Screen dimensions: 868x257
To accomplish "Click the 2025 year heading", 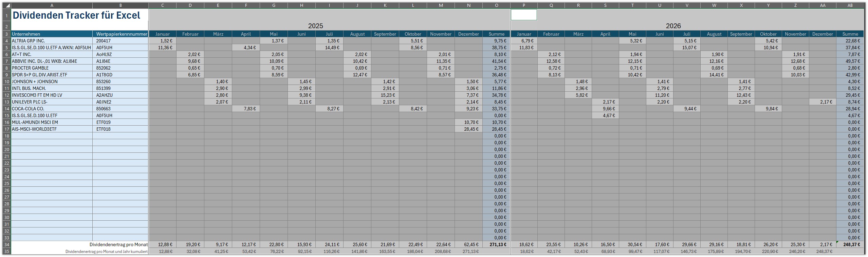I will click(x=315, y=26).
